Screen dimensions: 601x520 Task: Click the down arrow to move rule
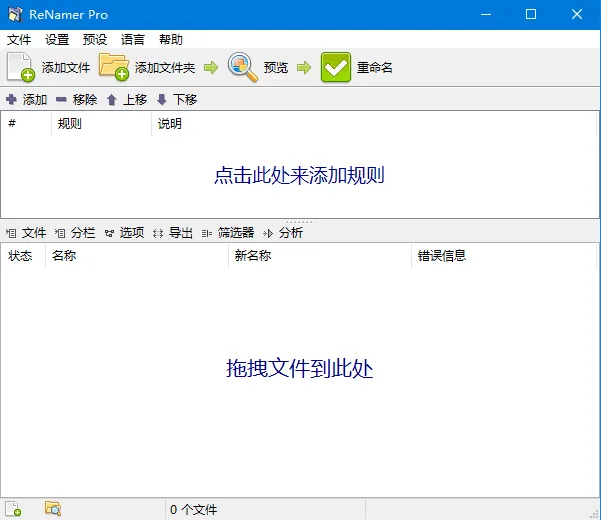click(x=162, y=100)
